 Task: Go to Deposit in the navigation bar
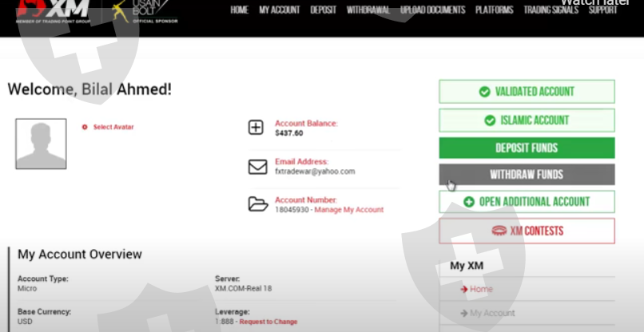pyautogui.click(x=324, y=10)
